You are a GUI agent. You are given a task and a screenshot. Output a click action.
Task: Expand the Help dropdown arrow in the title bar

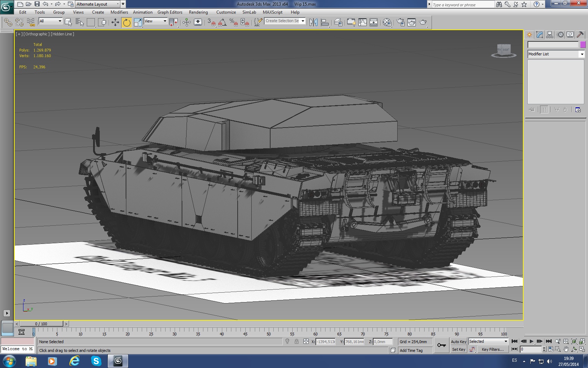tap(542, 4)
